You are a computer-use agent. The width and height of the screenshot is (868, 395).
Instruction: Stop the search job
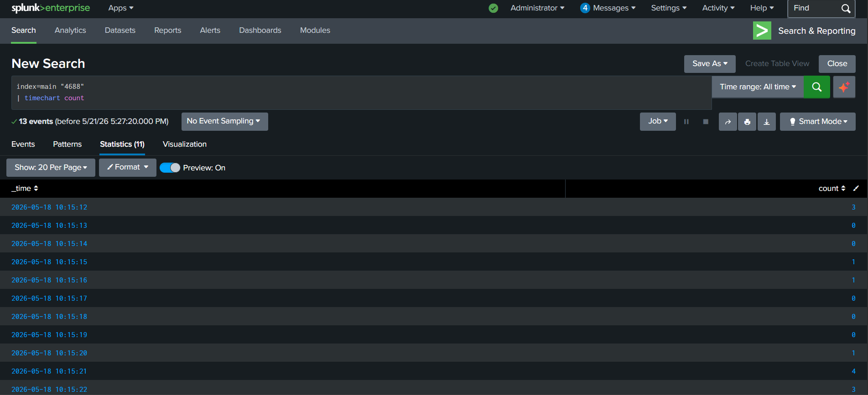pyautogui.click(x=706, y=122)
